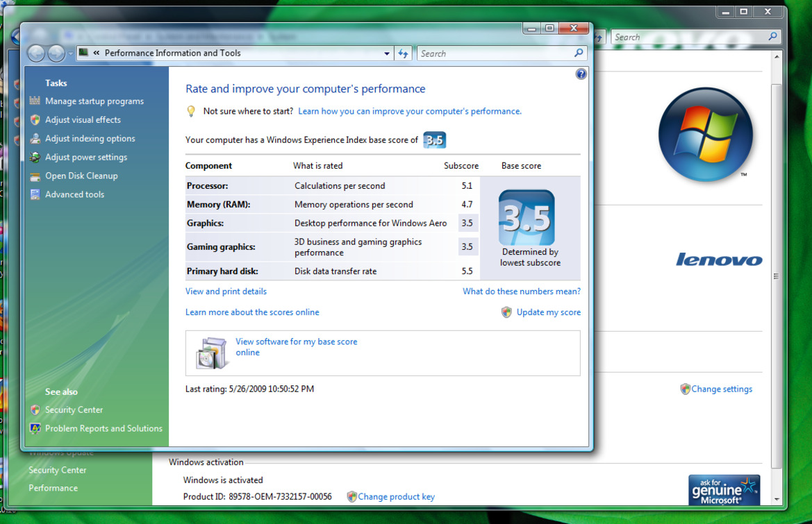Click the Problem Reports and Solutions icon
The width and height of the screenshot is (812, 524).
35,428
